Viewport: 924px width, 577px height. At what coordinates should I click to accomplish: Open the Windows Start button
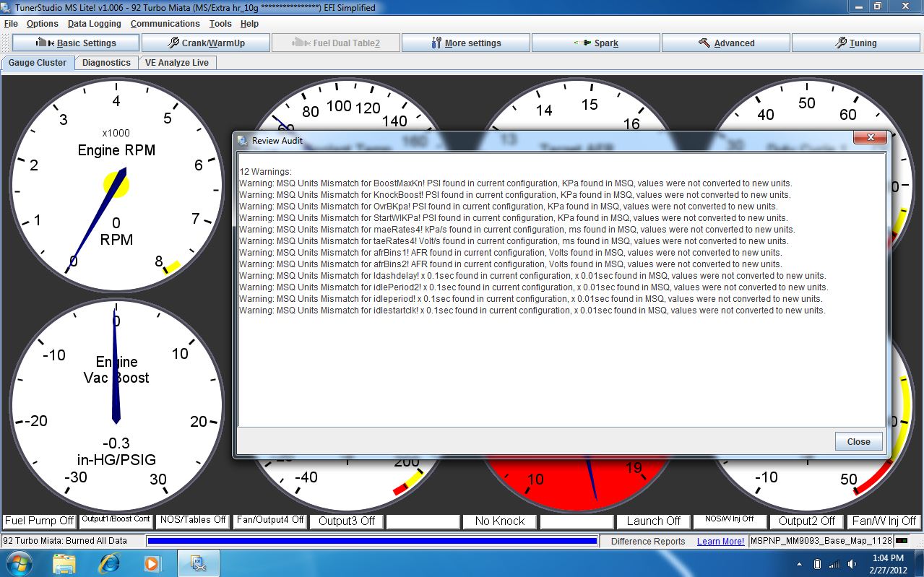(x=18, y=563)
